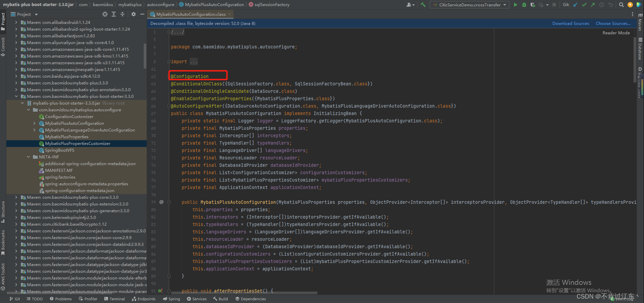
Task: Open the Maven side tool window
Action: coord(640,22)
